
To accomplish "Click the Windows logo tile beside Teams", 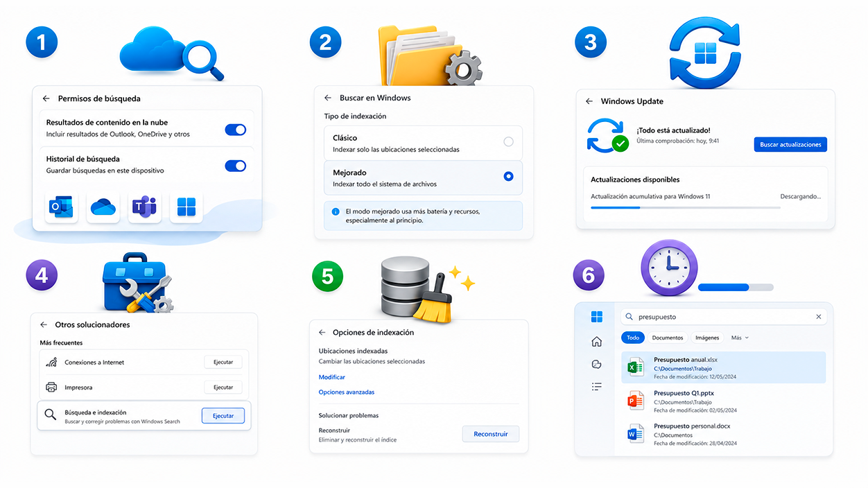I will point(186,207).
